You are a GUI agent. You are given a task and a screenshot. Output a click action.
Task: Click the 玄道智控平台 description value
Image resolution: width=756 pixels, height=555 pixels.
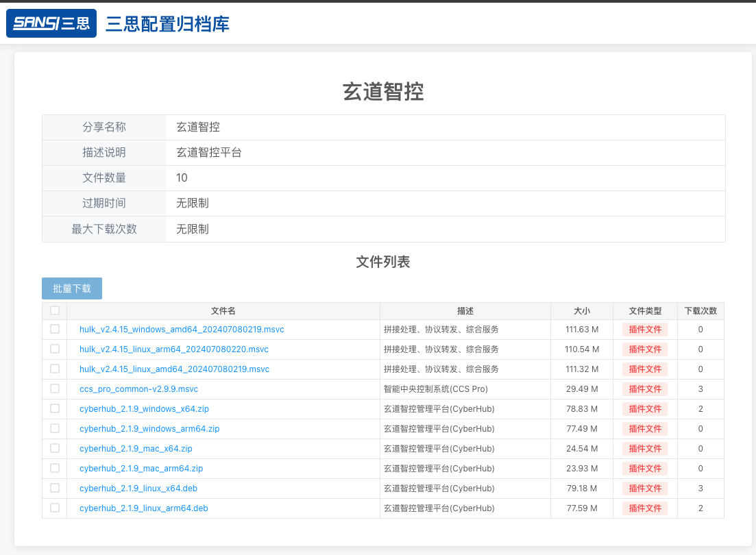(x=209, y=153)
